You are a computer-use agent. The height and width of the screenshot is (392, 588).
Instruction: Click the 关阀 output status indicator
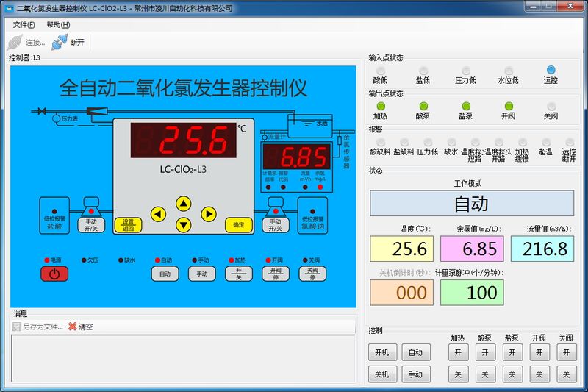click(551, 106)
